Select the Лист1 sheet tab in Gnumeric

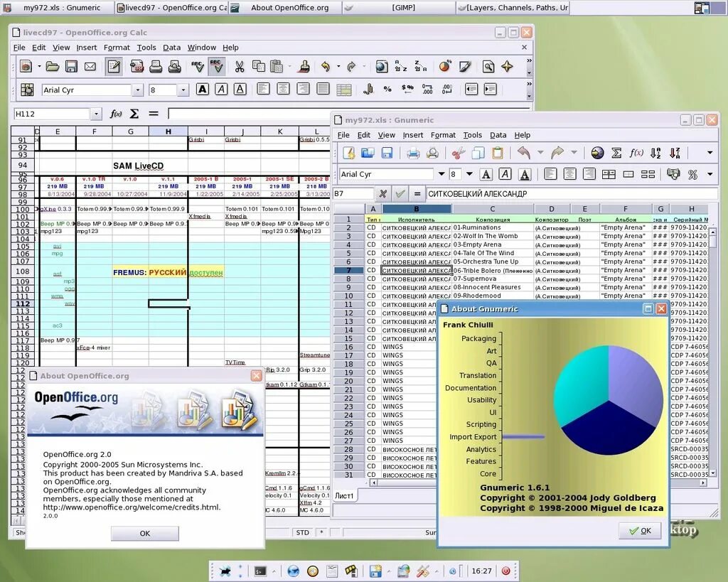tap(345, 496)
